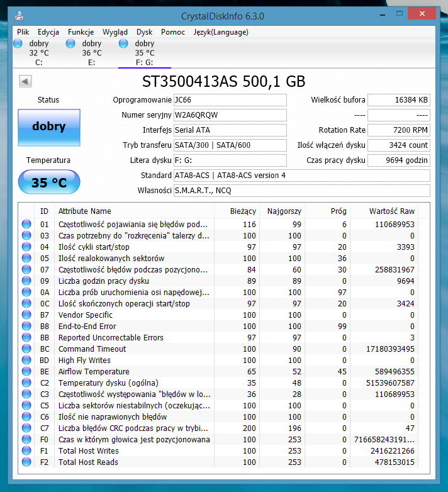The width and height of the screenshot is (448, 492).
Task: Click status circle for attribute C3
Action: pyautogui.click(x=26, y=394)
